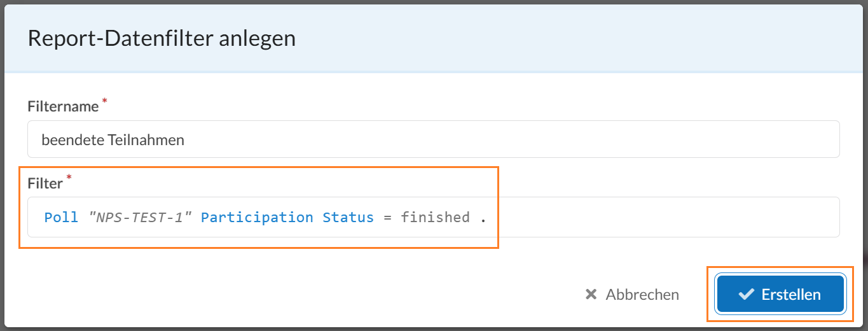Click the red asterisk beside Filter label
This screenshot has width=868, height=331.
(x=69, y=178)
